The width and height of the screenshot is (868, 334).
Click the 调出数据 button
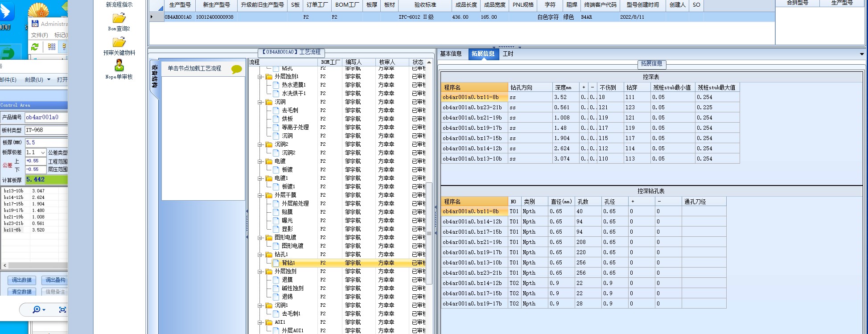[x=22, y=280]
